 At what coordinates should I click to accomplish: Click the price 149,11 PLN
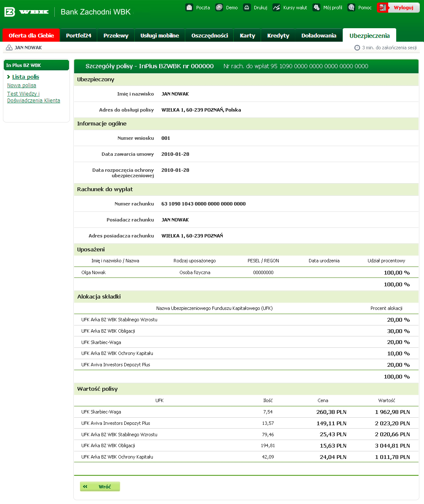331,423
